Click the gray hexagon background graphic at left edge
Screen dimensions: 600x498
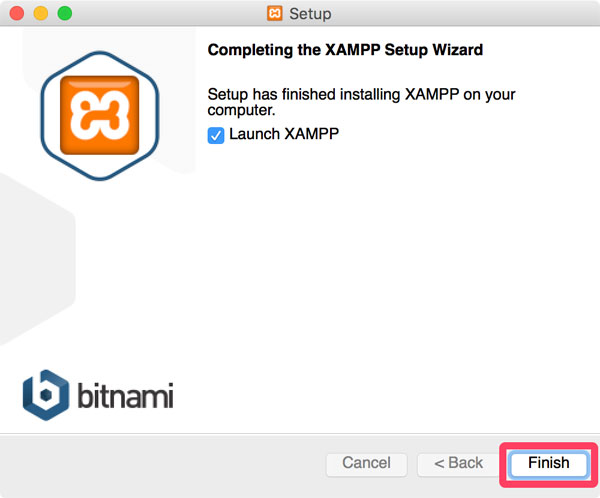34,260
